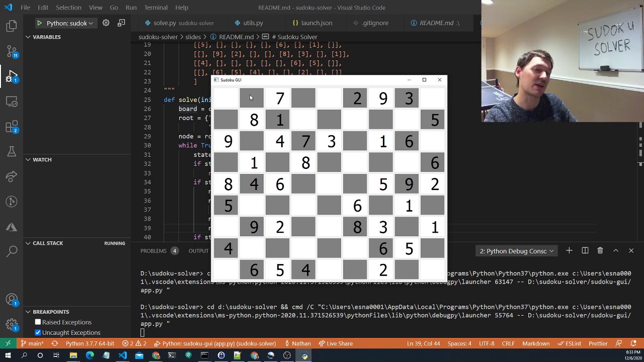Click the UTF-8 encoding setting
Viewport: 644px width, 362px height.
487,343
